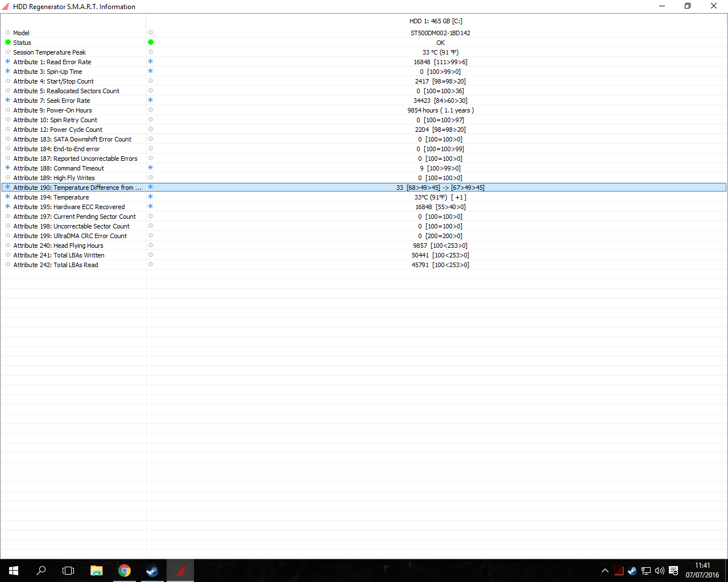
Task: Select Attribute 187: Reported Uncorrectable Errors
Action: 76,159
